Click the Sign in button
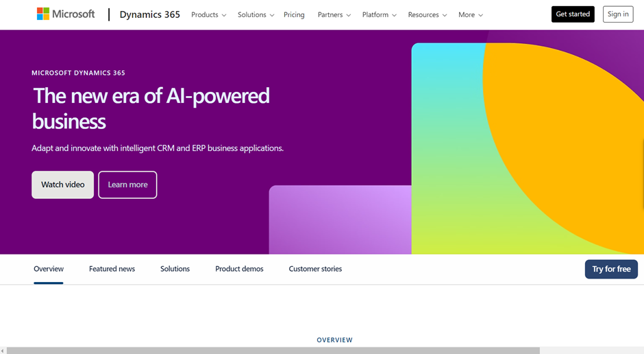The height and width of the screenshot is (354, 644). tap(618, 14)
